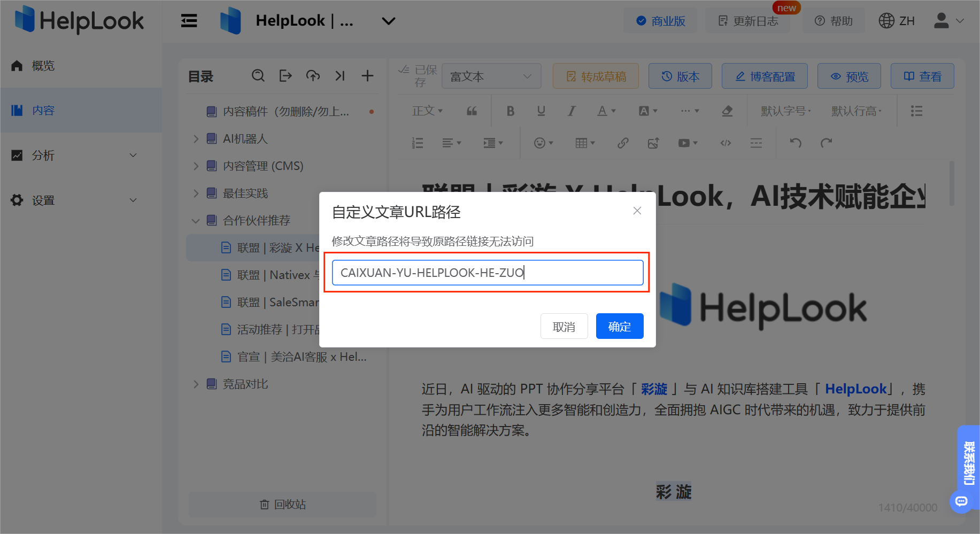Open the 帮助 help menu
The image size is (980, 534).
[834, 21]
